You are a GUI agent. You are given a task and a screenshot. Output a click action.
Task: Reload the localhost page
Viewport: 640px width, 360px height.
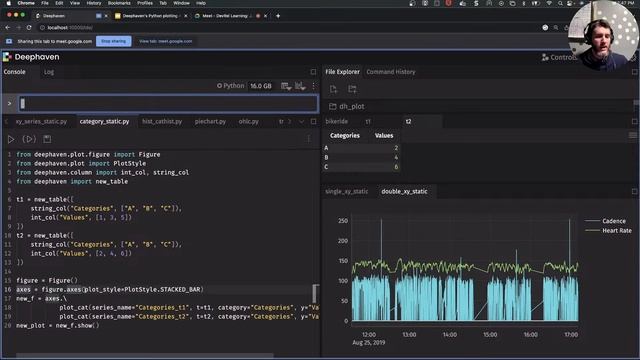coord(29,28)
